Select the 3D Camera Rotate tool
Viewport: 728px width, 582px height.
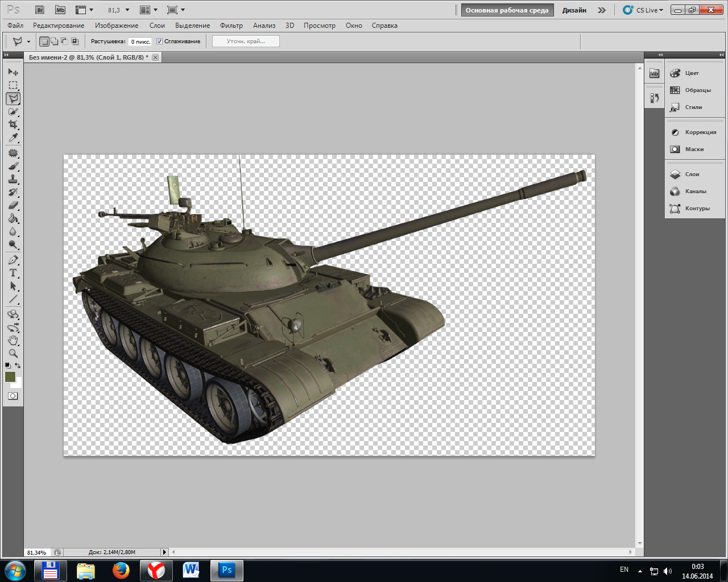(13, 328)
